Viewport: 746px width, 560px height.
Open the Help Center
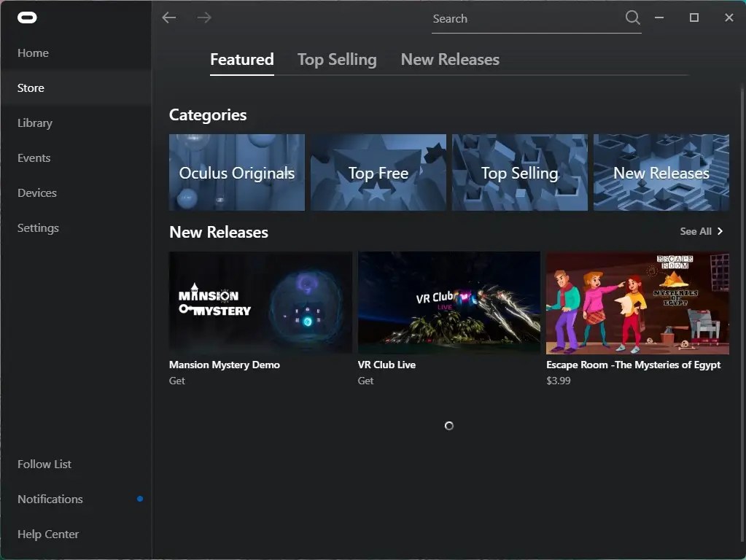pyautogui.click(x=47, y=534)
